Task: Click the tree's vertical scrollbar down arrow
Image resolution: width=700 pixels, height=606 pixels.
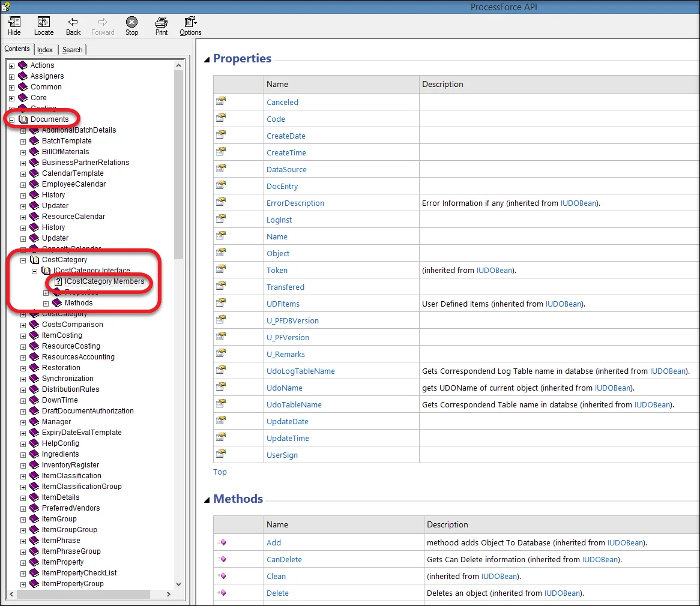Action: coord(178,584)
